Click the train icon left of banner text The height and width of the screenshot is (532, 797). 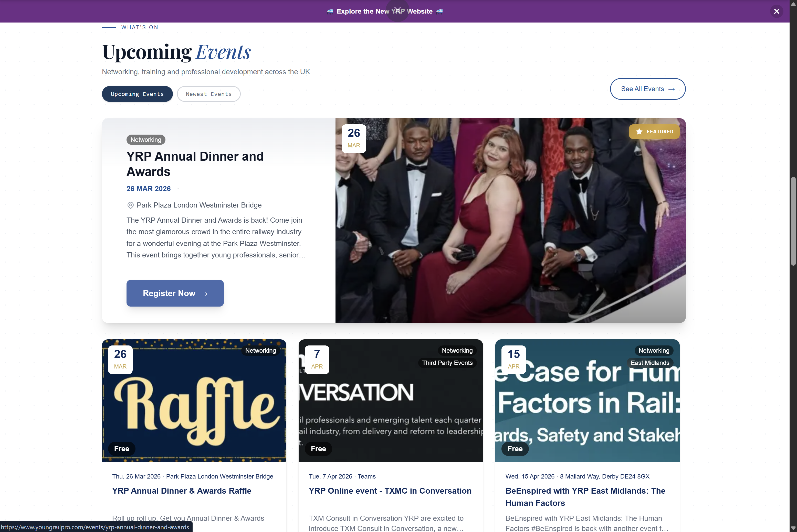point(330,11)
